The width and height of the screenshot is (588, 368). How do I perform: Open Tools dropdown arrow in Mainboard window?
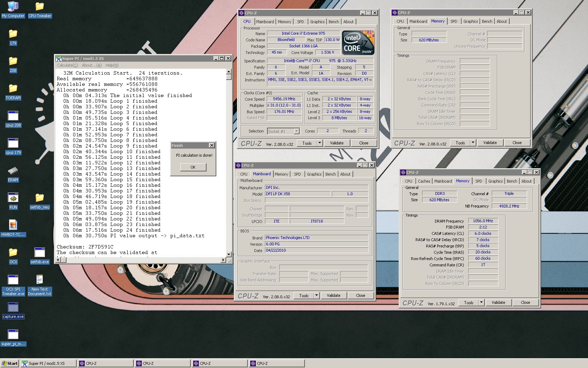pos(316,295)
